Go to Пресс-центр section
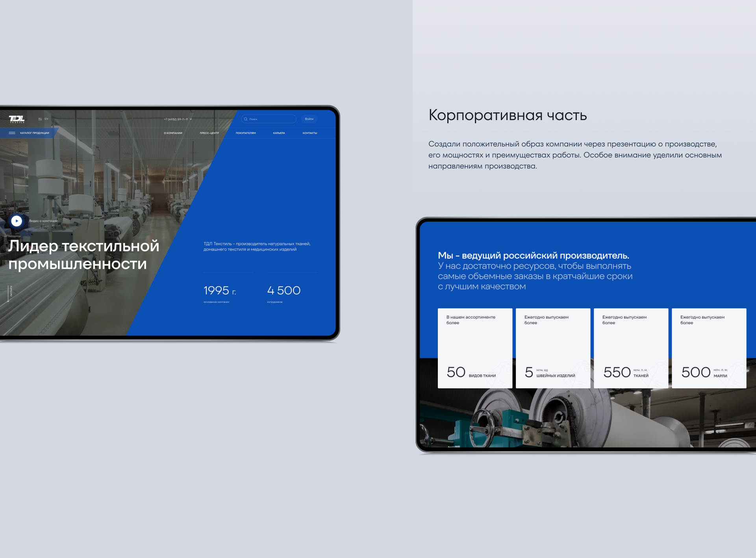The width and height of the screenshot is (756, 558). (209, 133)
